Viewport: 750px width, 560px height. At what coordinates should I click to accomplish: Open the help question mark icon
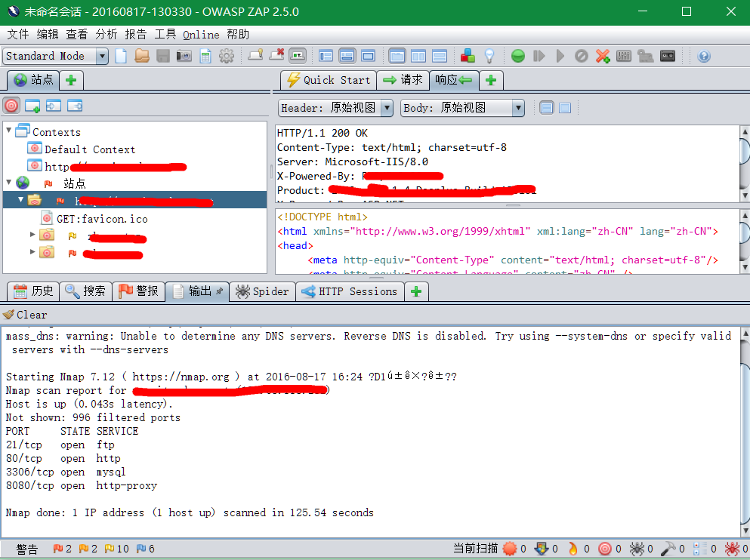[x=704, y=56]
